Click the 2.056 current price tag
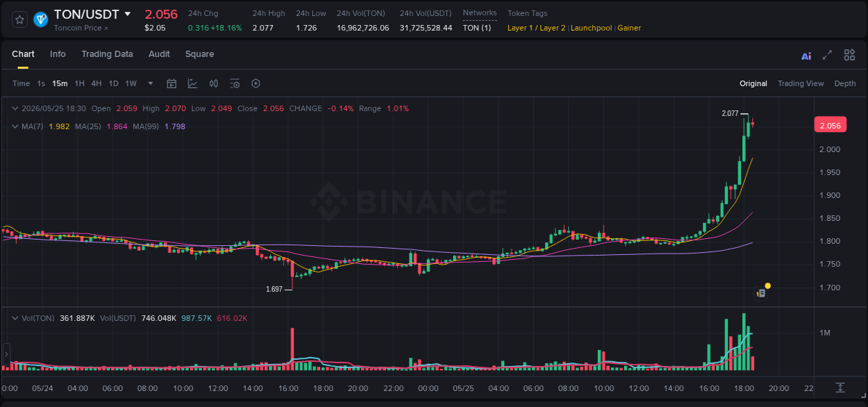 tap(830, 126)
